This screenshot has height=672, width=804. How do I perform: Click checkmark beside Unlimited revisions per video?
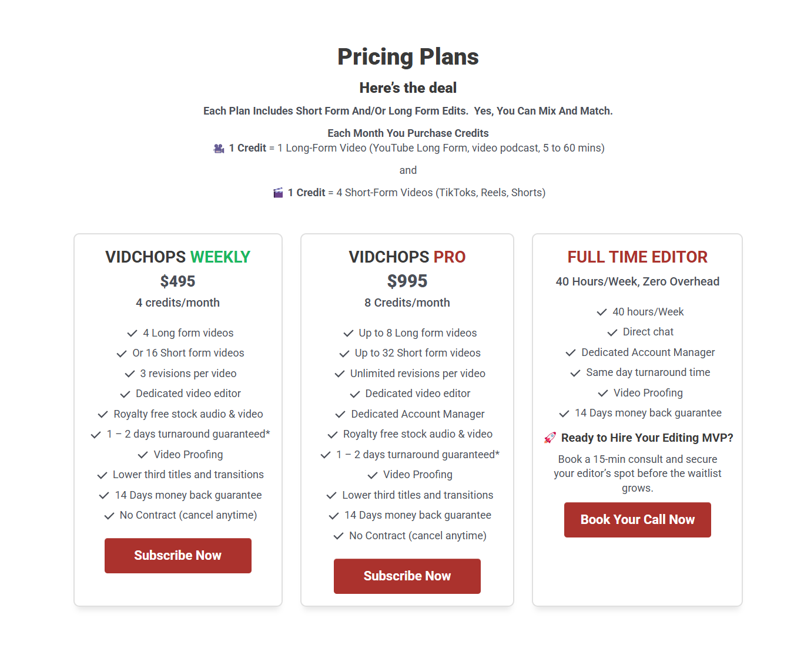[x=340, y=374]
